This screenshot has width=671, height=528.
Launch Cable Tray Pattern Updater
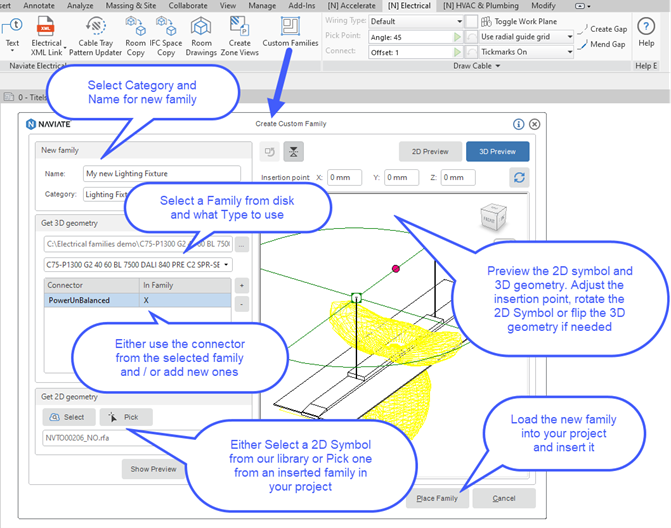(x=95, y=37)
